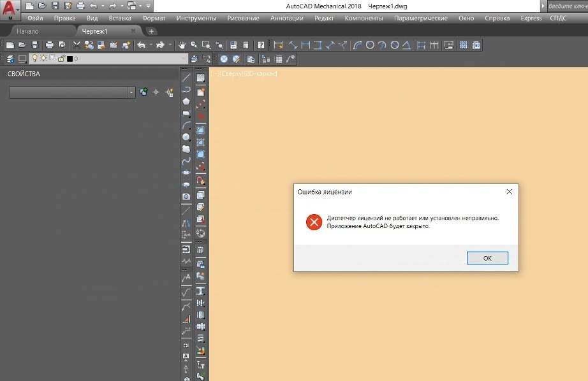
Task: Open the Аннотации menu
Action: pyautogui.click(x=287, y=18)
